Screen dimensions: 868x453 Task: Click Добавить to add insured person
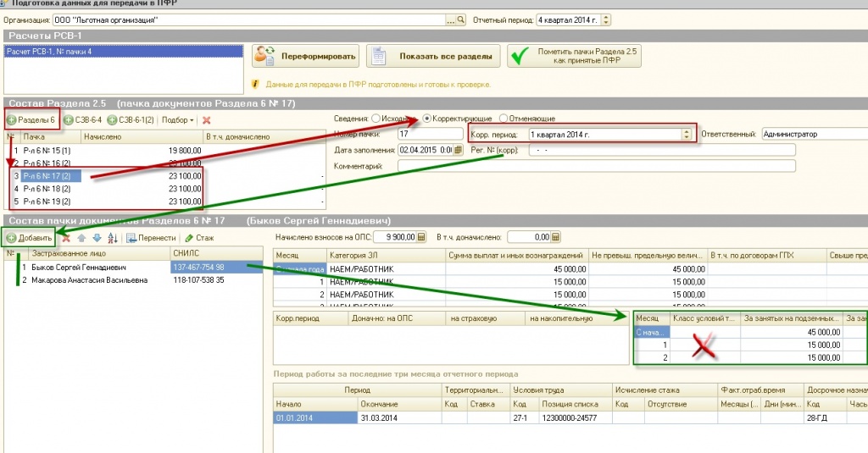(30, 238)
